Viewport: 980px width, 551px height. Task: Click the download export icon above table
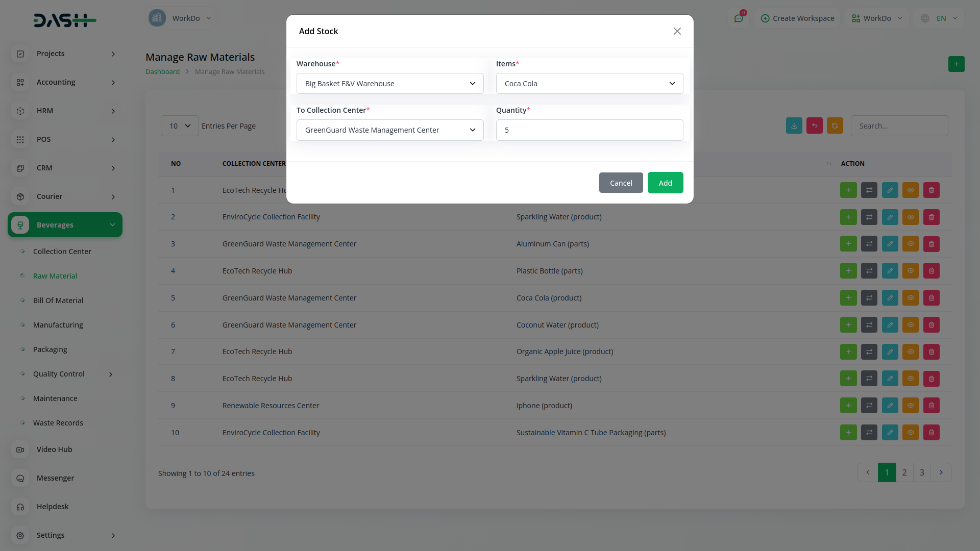tap(794, 126)
